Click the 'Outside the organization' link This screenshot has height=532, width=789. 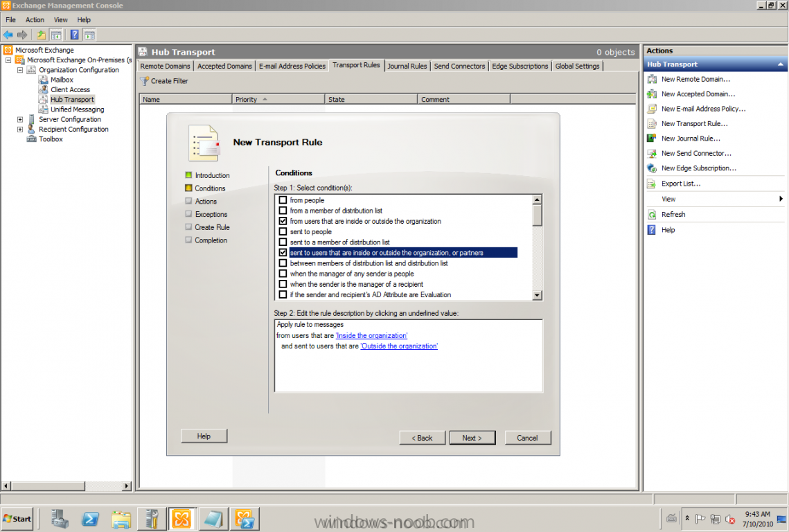click(x=399, y=346)
